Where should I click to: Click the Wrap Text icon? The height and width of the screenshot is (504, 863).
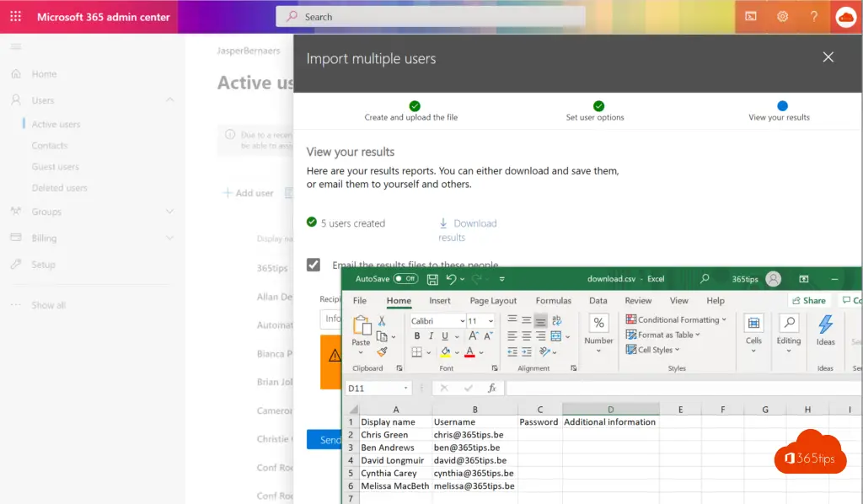point(556,319)
